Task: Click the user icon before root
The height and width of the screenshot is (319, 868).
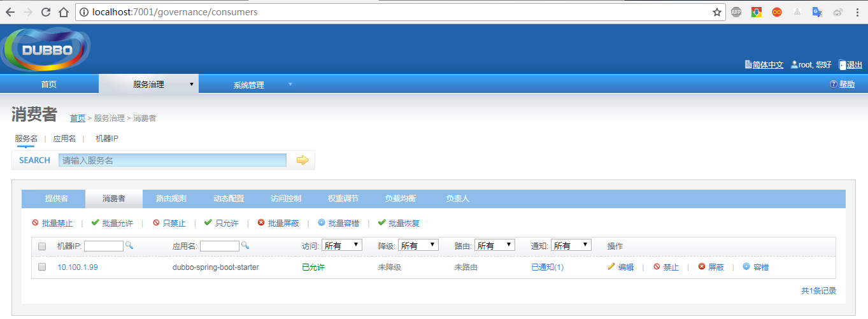Action: (x=794, y=64)
